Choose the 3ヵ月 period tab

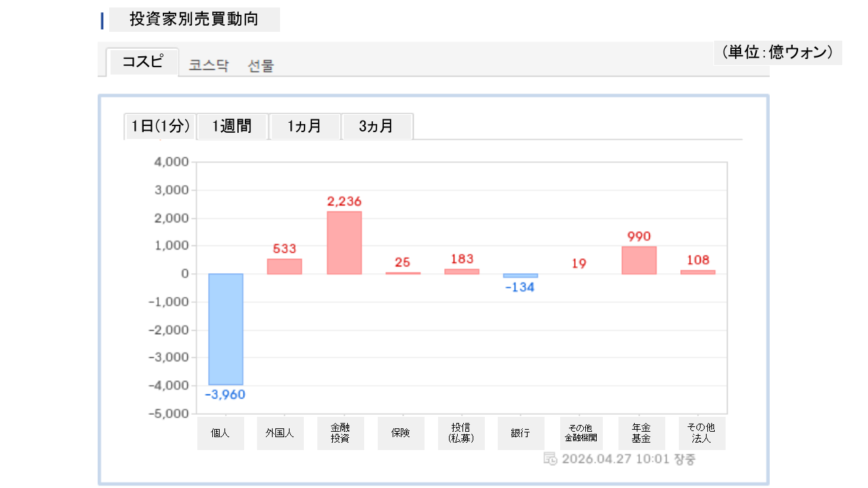[376, 126]
